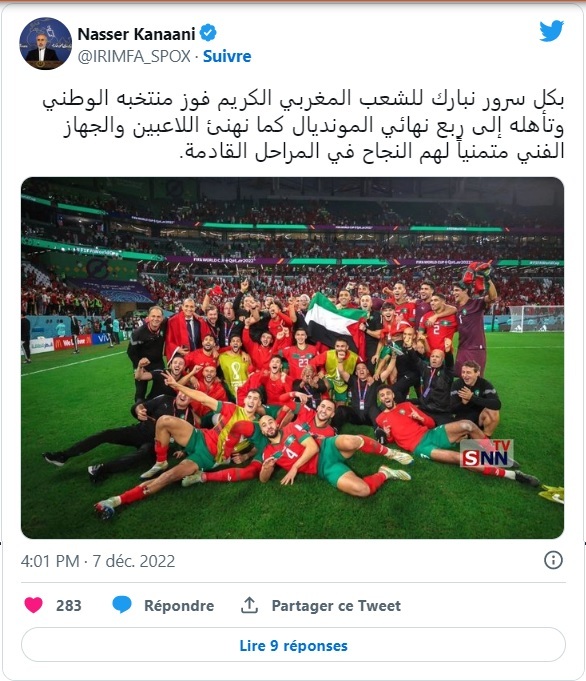The width and height of the screenshot is (586, 681).
Task: Like the tweet with the heart icon
Action: coord(33,605)
